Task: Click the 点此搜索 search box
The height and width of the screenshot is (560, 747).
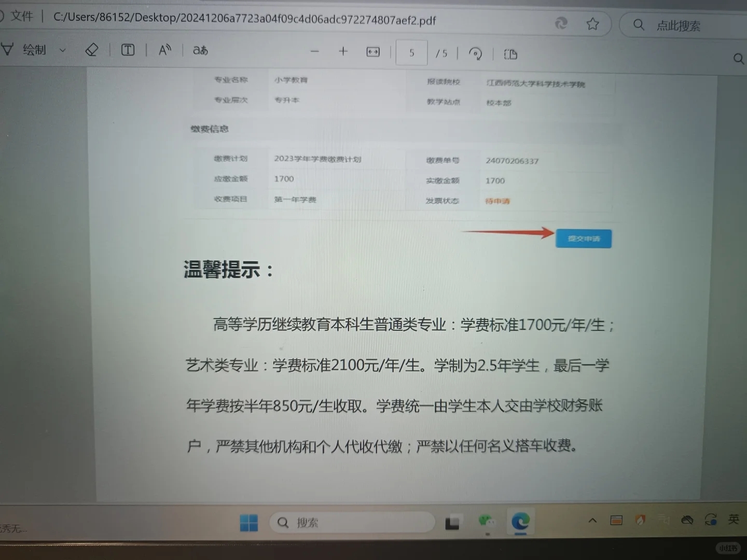Action: tap(685, 25)
